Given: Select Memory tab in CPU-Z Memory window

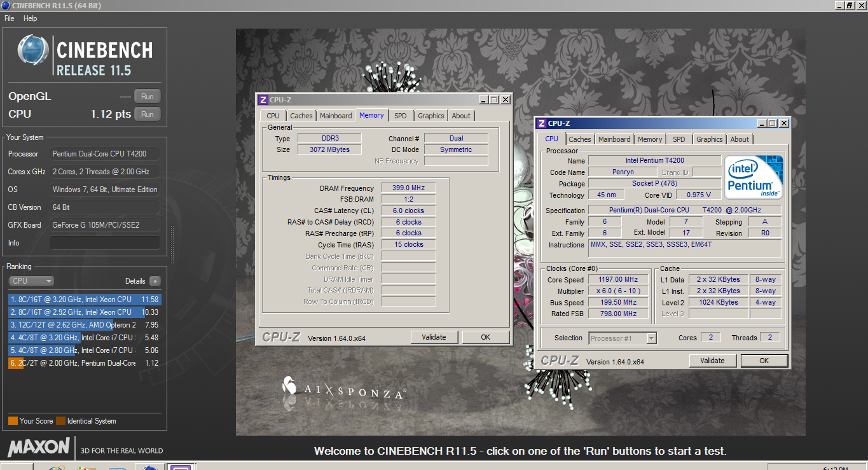Looking at the screenshot, I should pyautogui.click(x=371, y=115).
